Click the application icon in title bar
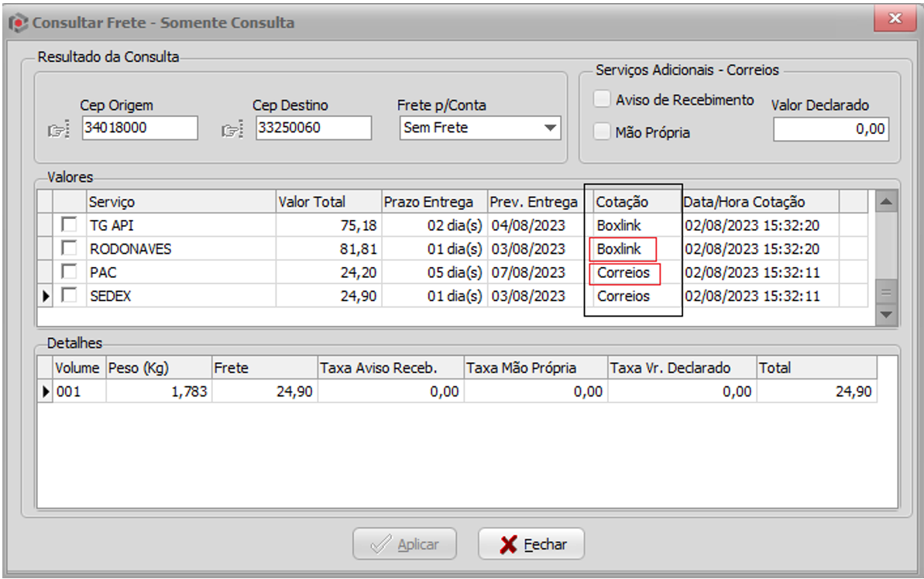 click(x=17, y=22)
